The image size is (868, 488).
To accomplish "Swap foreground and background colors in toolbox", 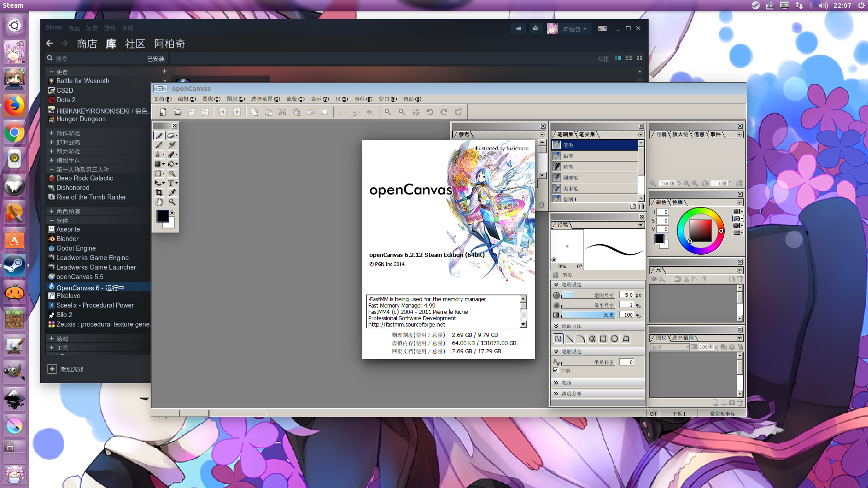I will [172, 213].
